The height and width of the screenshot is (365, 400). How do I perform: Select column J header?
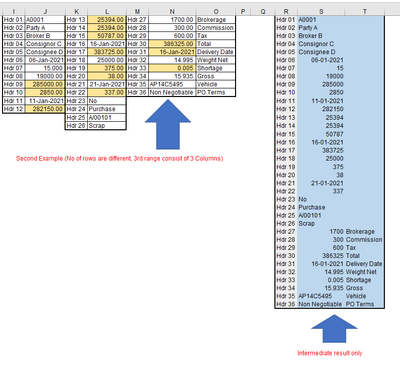coord(45,11)
